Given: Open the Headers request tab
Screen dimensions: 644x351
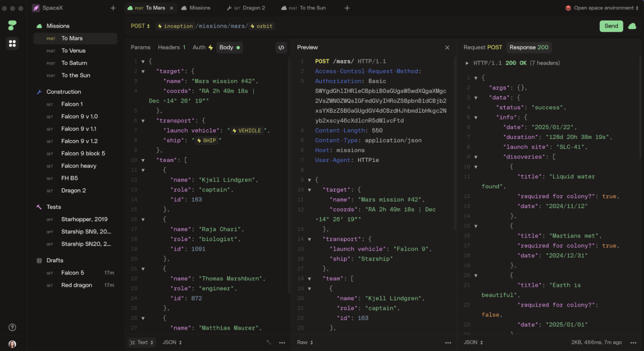Looking at the screenshot, I should [x=171, y=47].
